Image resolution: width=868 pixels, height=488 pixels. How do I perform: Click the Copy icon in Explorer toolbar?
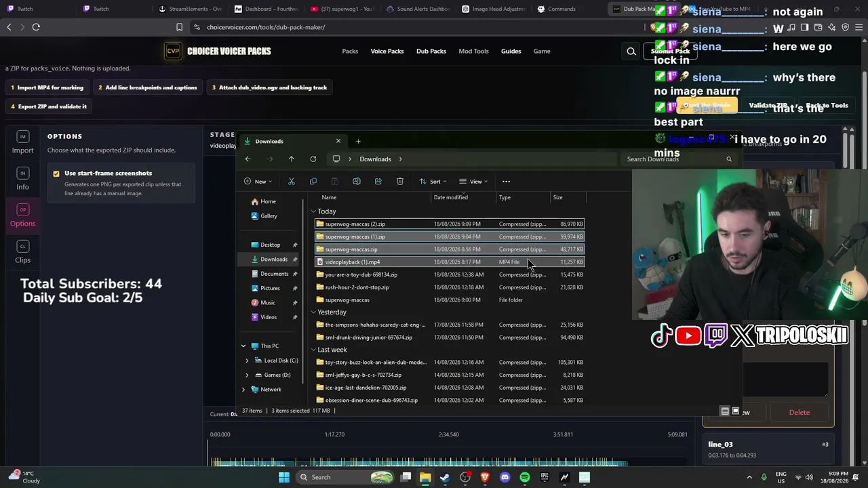313,182
